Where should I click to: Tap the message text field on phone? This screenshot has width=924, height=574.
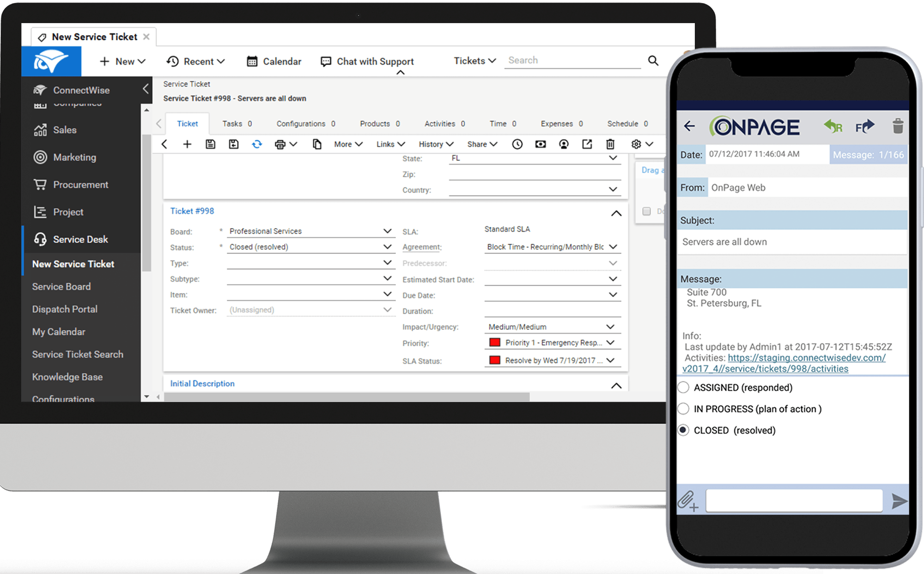[x=794, y=501]
